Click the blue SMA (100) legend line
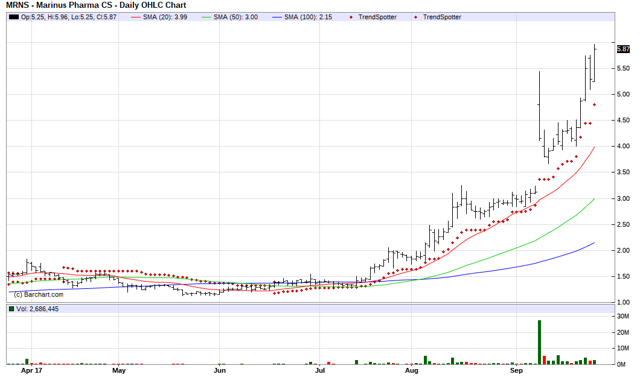640x389 pixels. click(x=277, y=17)
